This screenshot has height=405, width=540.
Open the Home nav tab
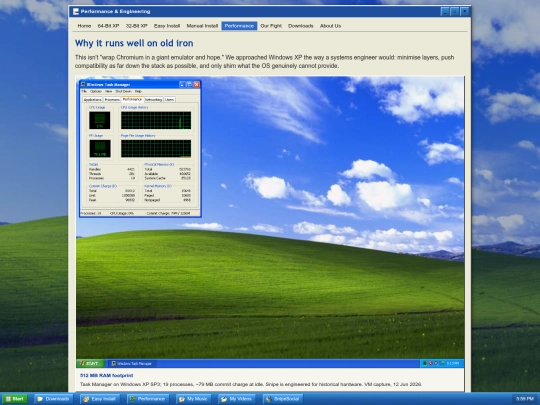pyautogui.click(x=84, y=26)
